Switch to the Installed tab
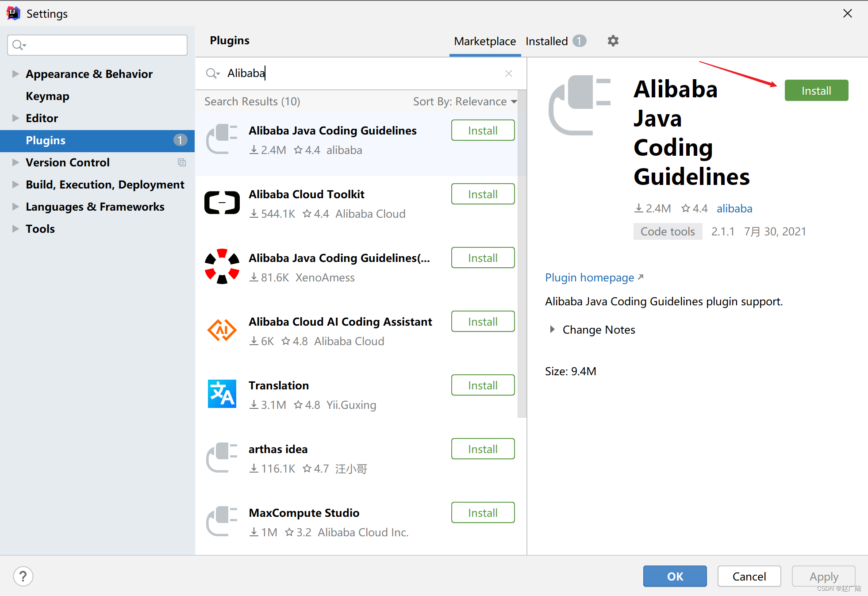Screen dimensions: 868x596 pyautogui.click(x=547, y=41)
